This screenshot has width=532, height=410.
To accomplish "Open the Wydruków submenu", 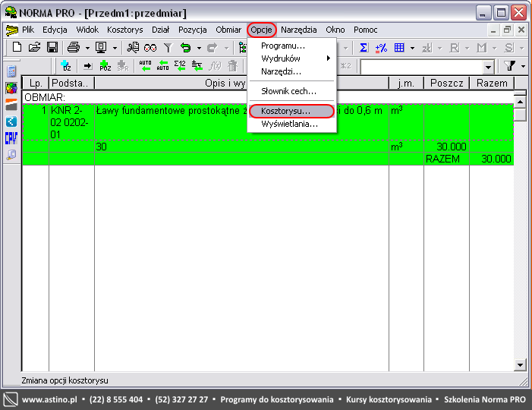I will tap(291, 58).
